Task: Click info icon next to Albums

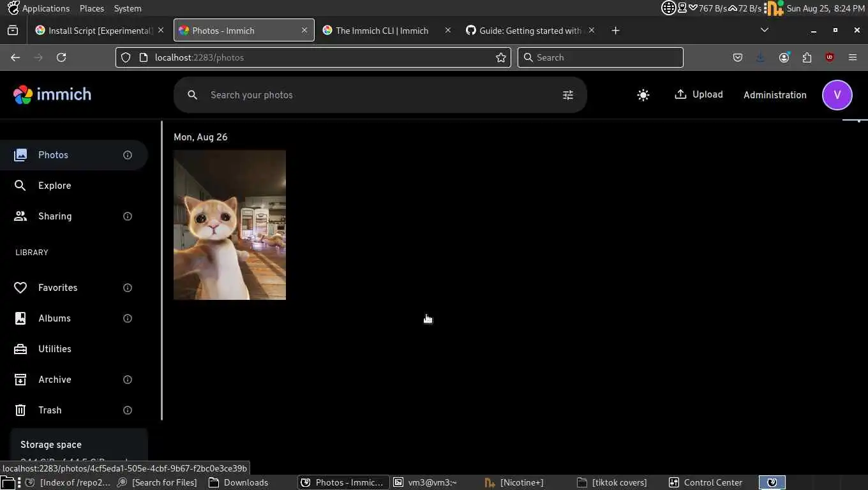Action: pyautogui.click(x=128, y=318)
